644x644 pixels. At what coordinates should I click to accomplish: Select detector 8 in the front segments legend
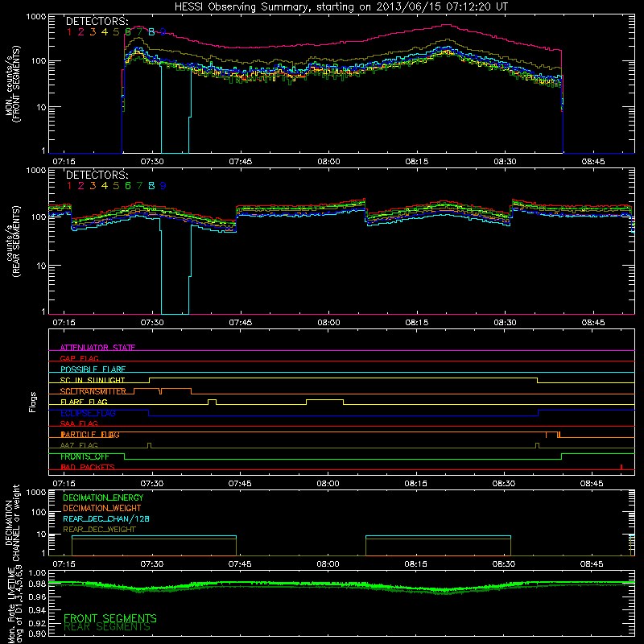pyautogui.click(x=151, y=32)
